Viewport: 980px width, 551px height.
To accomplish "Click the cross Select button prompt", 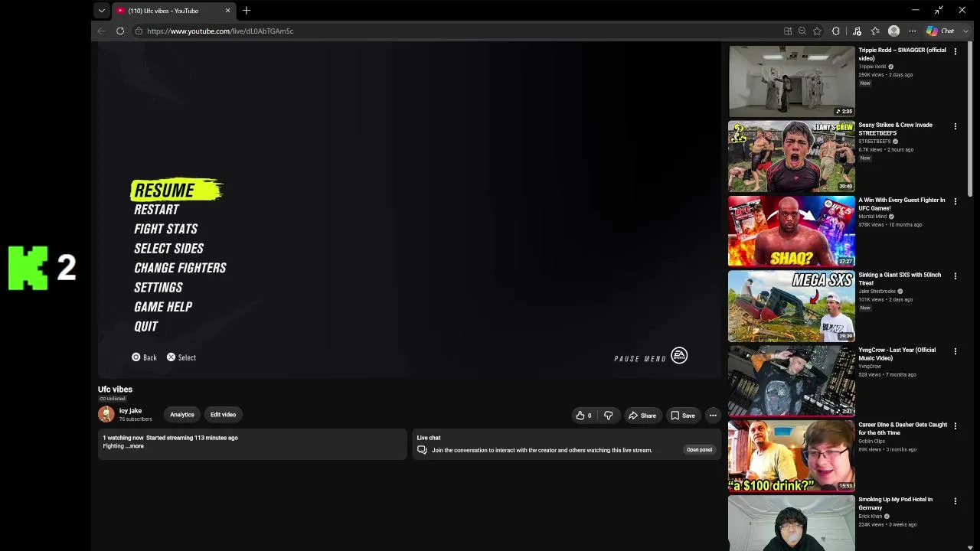I will [x=181, y=357].
